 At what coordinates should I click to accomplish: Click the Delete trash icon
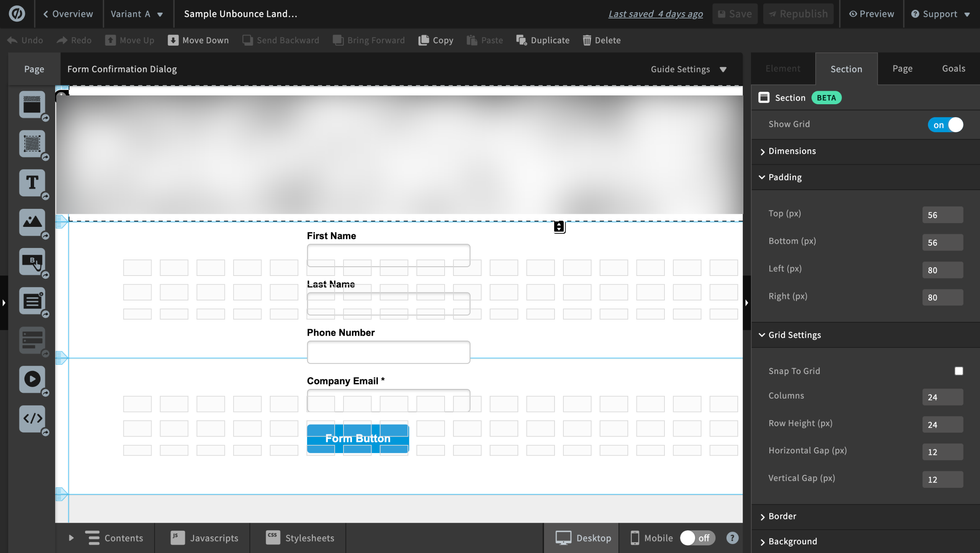(587, 40)
